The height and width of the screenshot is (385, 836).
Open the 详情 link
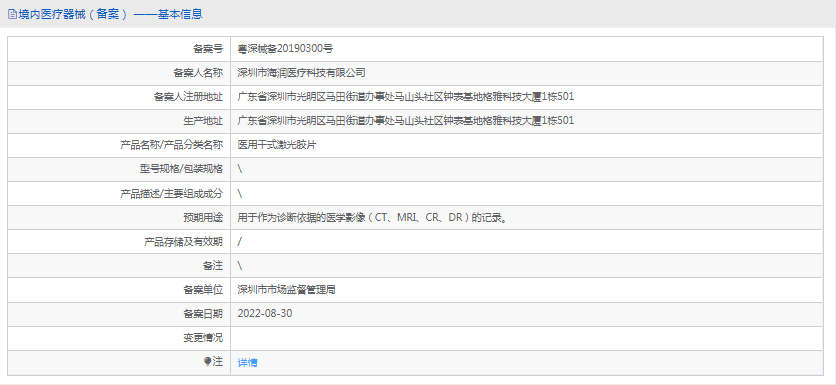coord(247,363)
